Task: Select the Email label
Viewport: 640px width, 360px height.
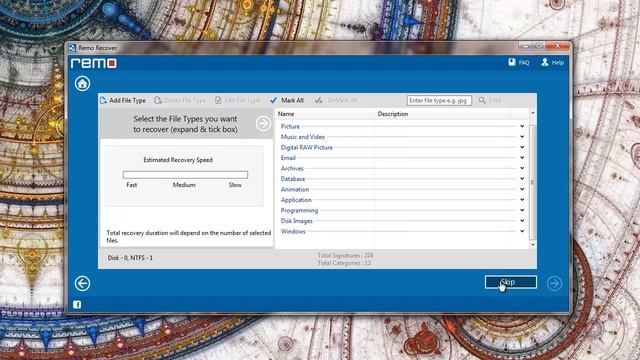Action: [288, 158]
